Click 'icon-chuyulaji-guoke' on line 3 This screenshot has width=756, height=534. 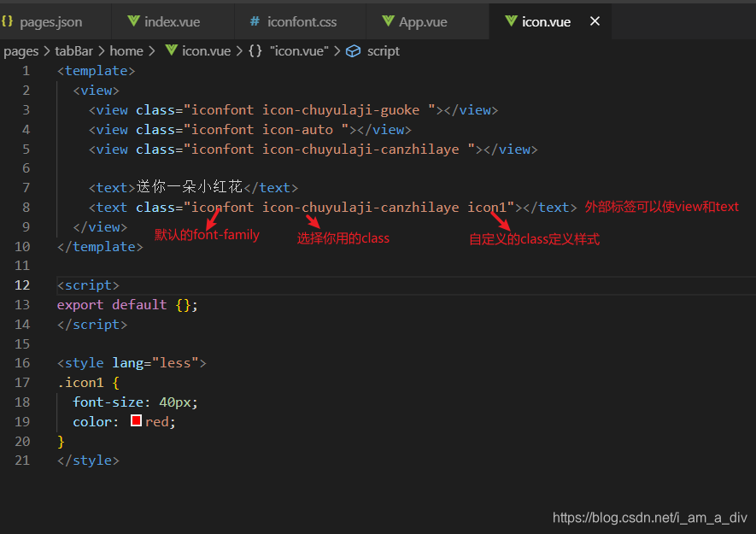tap(340, 110)
